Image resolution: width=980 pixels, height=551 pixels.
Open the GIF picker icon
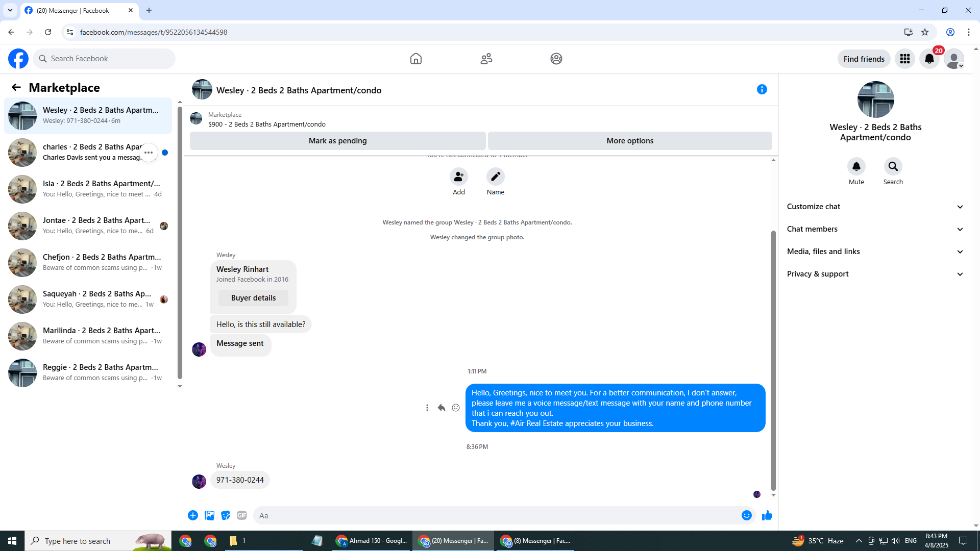tap(242, 515)
